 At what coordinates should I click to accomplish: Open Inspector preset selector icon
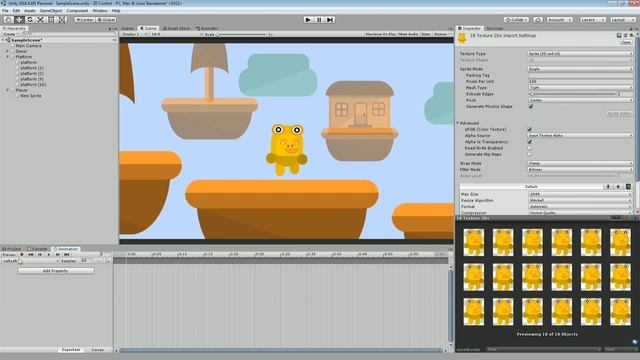click(625, 36)
